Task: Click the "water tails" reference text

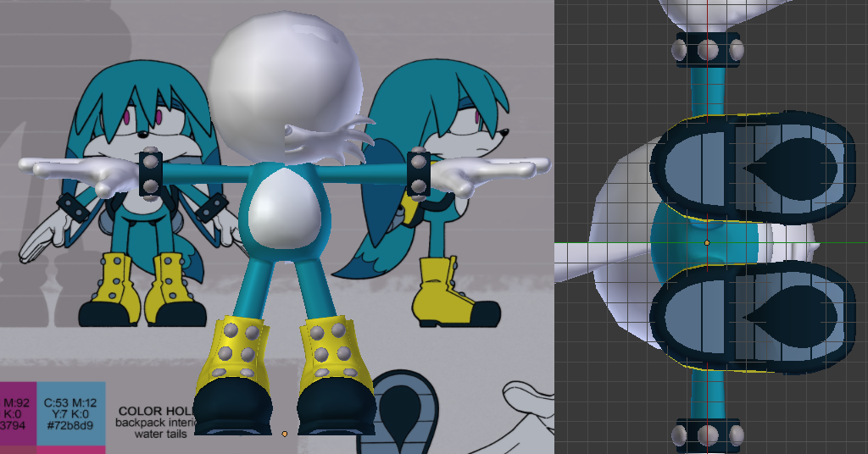Action: [x=160, y=434]
